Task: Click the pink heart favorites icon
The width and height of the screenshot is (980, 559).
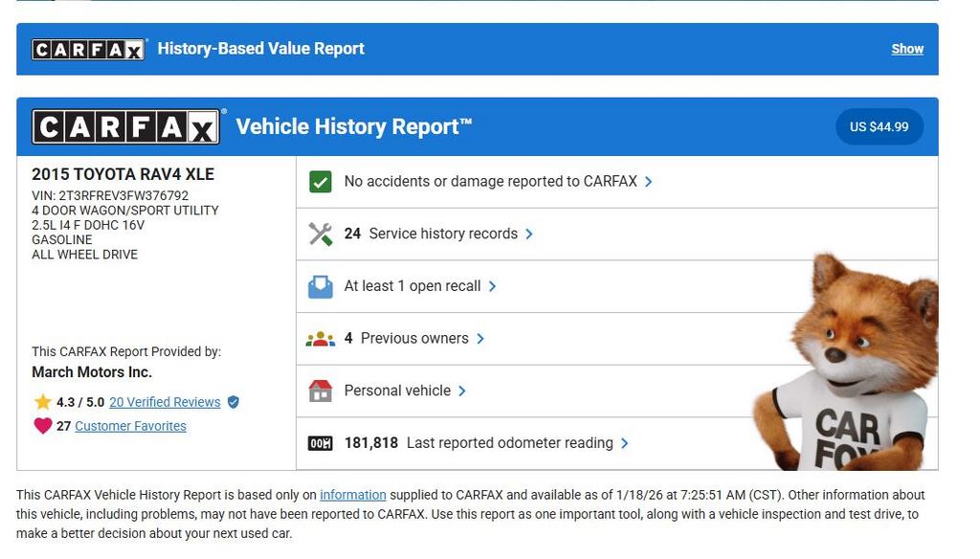Action: (x=42, y=426)
